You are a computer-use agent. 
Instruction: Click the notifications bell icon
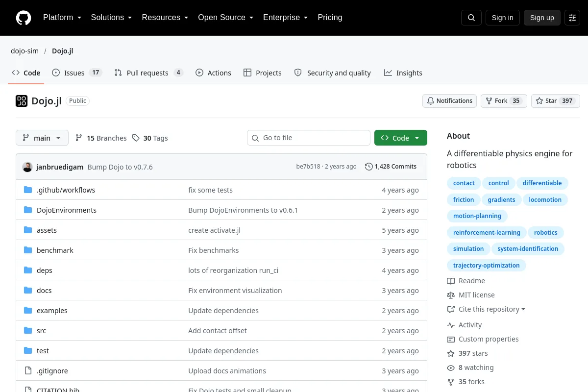coord(431,101)
